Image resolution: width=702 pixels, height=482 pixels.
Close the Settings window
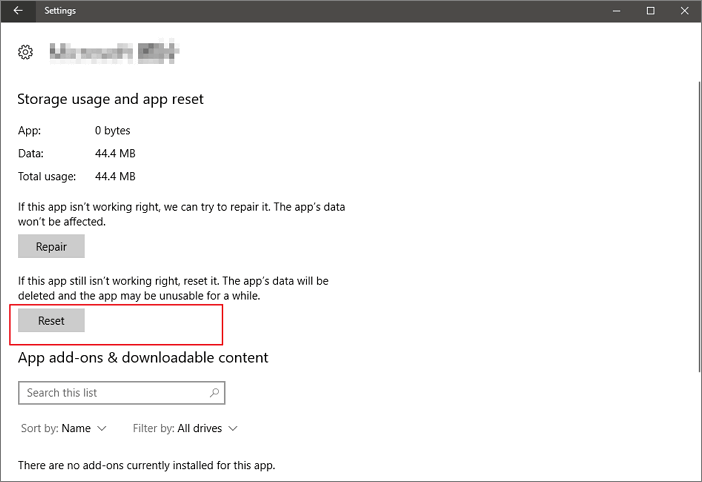(x=684, y=11)
